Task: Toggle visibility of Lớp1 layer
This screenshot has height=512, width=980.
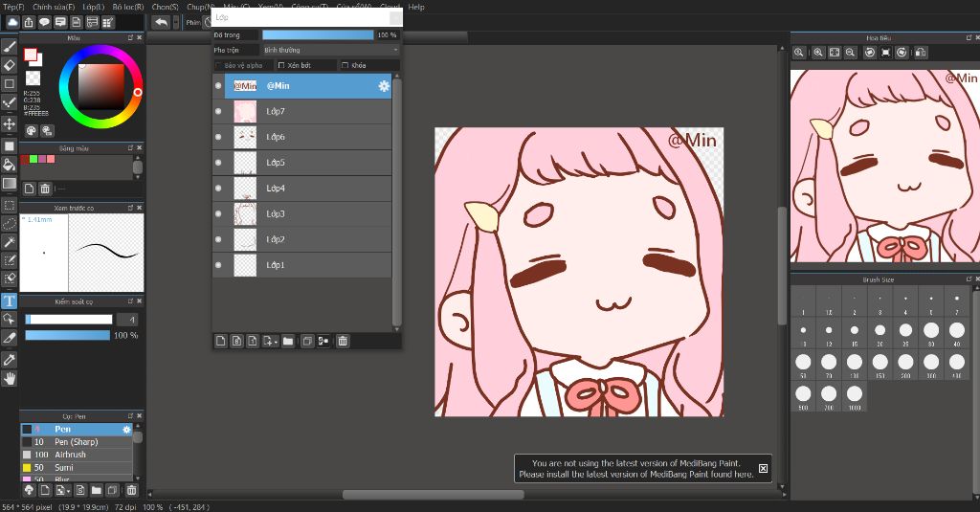Action: [218, 265]
